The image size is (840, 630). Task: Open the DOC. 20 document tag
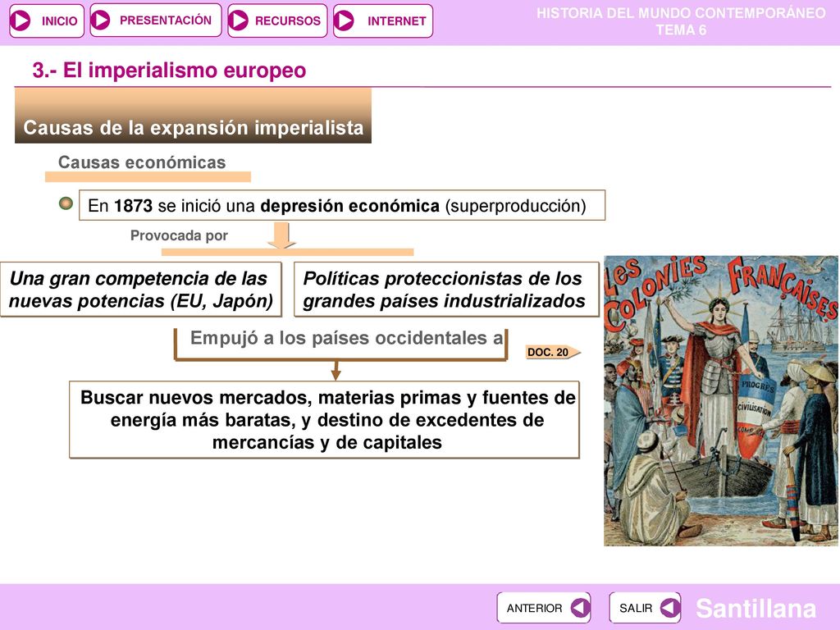click(x=552, y=352)
